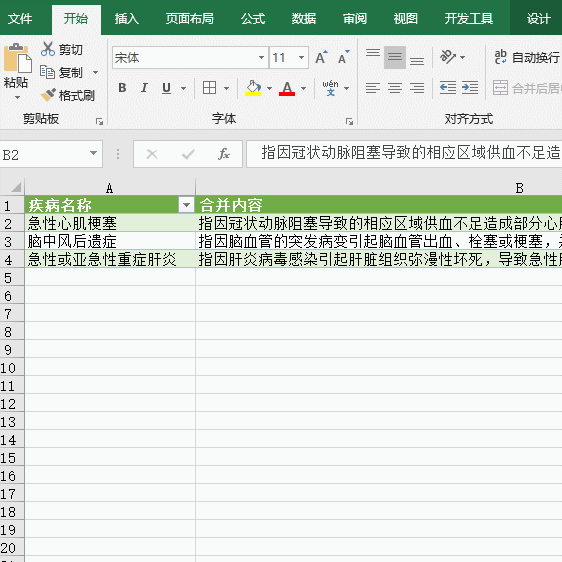Open the Borders tool

[x=209, y=88]
